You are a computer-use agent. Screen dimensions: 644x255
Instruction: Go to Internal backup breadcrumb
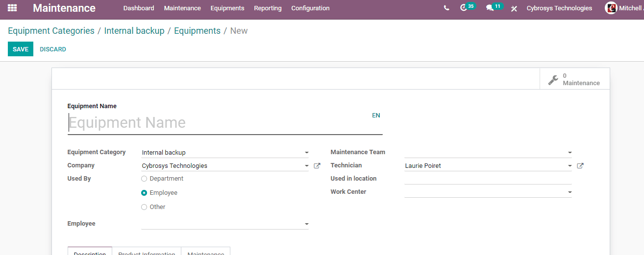(x=134, y=31)
